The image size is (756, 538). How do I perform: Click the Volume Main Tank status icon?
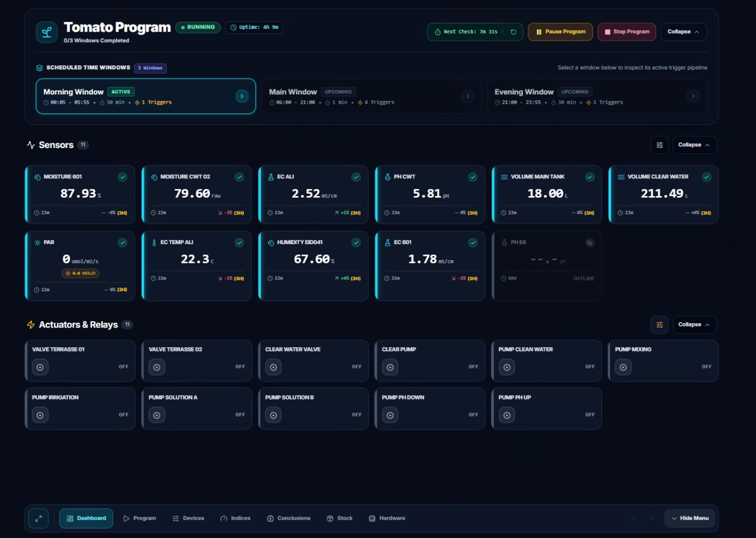pyautogui.click(x=590, y=177)
